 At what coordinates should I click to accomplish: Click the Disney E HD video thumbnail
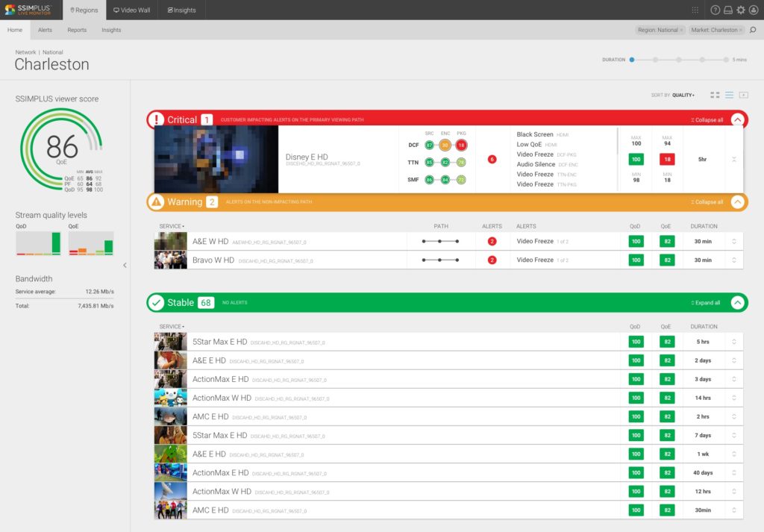coord(216,158)
